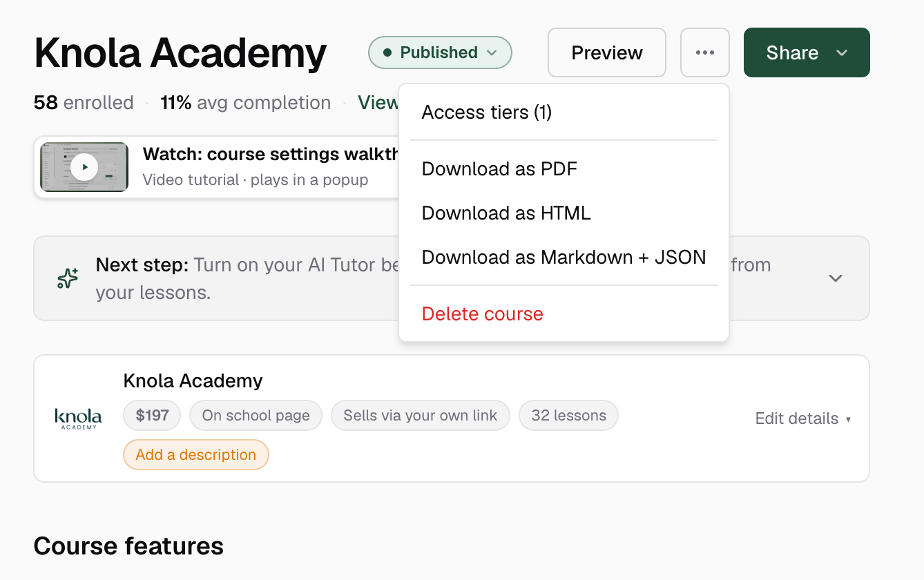Click the Sells via your own link pill
Screen dimensions: 924x580
pyautogui.click(x=421, y=416)
